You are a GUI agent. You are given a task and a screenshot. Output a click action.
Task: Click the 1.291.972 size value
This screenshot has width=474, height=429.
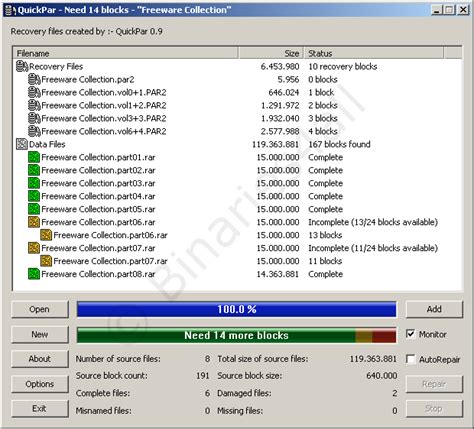[280, 105]
